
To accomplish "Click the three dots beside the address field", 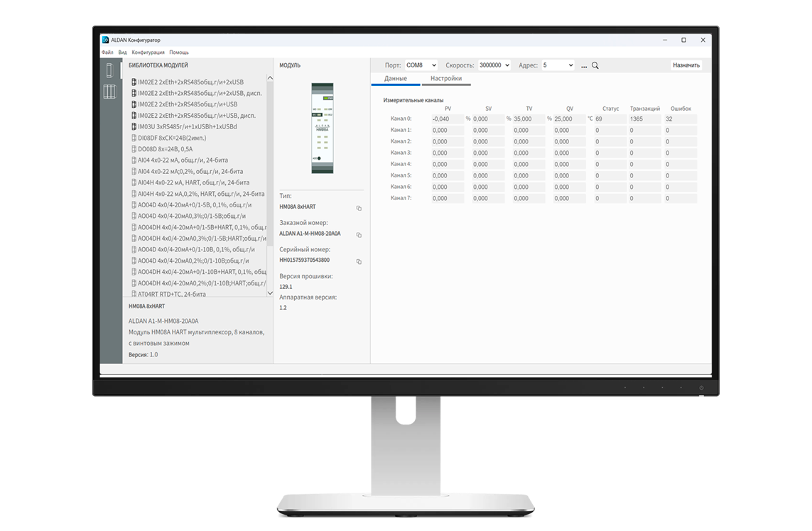I will click(584, 65).
